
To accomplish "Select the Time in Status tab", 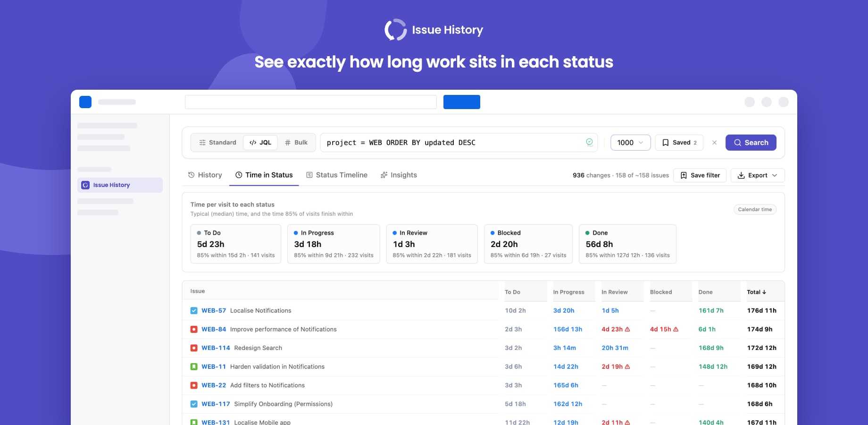I will click(264, 175).
